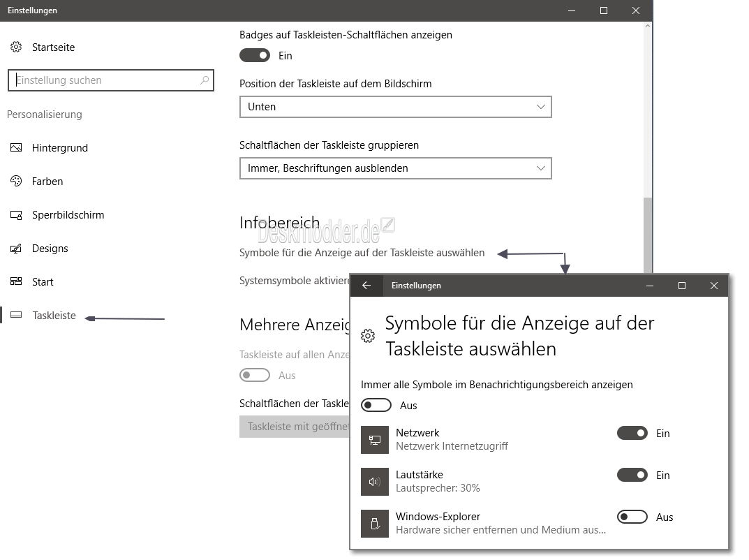This screenshot has height=560, width=749.
Task: Click the Hintergrund picture icon
Action: coord(16,148)
